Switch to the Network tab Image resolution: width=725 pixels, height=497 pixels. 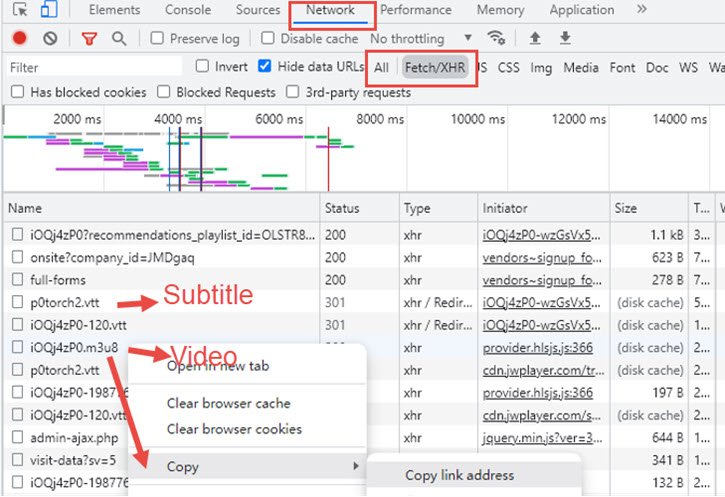pos(330,10)
